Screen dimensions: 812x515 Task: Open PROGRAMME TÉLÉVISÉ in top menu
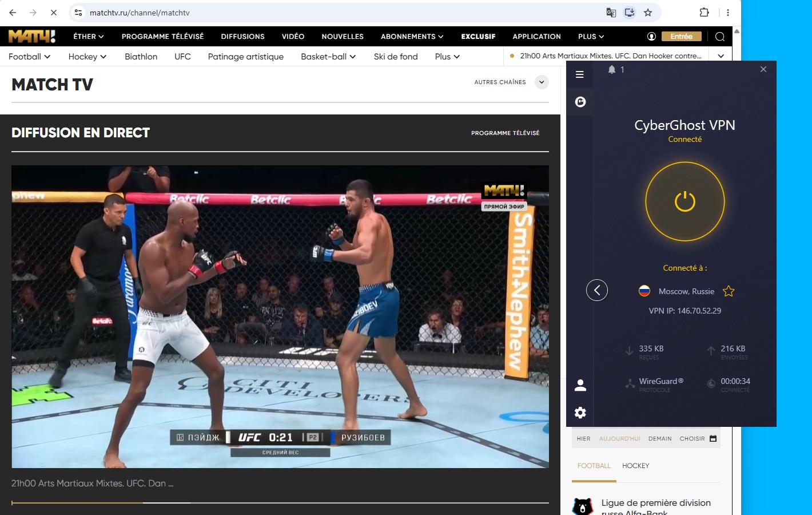point(162,36)
